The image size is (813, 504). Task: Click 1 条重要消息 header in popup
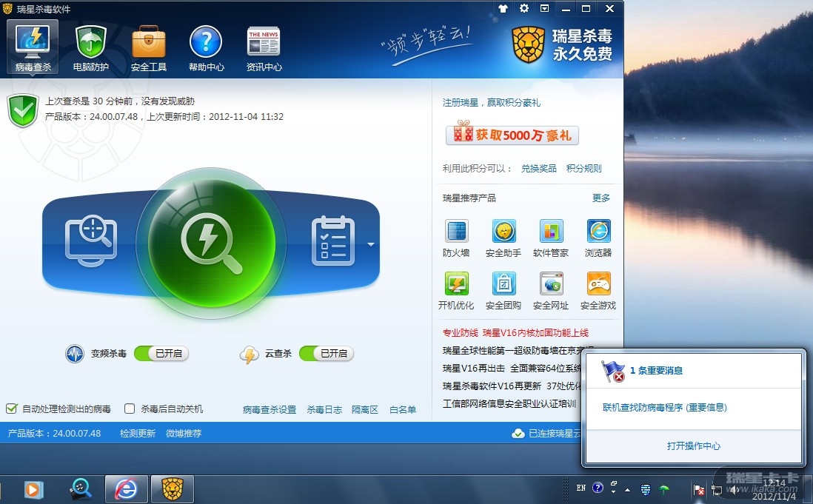click(657, 370)
